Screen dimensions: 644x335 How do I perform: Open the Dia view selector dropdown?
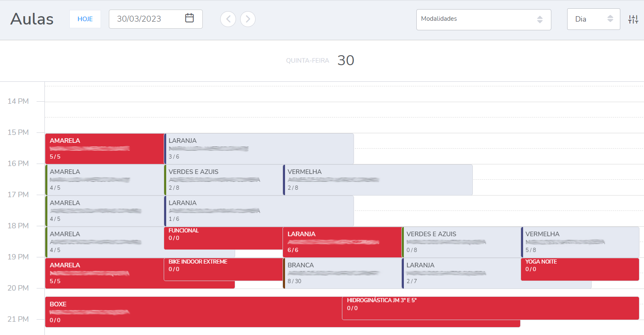click(x=593, y=20)
